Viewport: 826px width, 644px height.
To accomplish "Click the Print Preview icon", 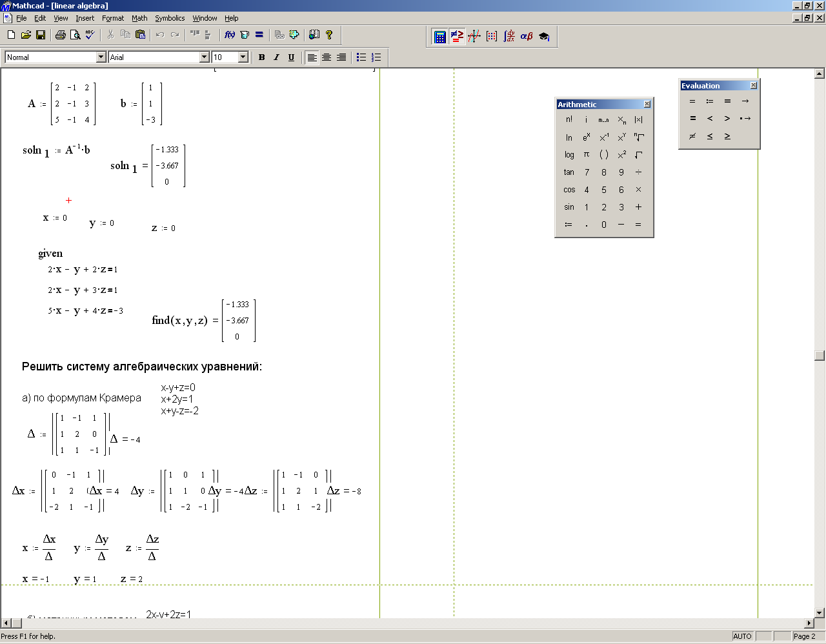I will coord(75,35).
